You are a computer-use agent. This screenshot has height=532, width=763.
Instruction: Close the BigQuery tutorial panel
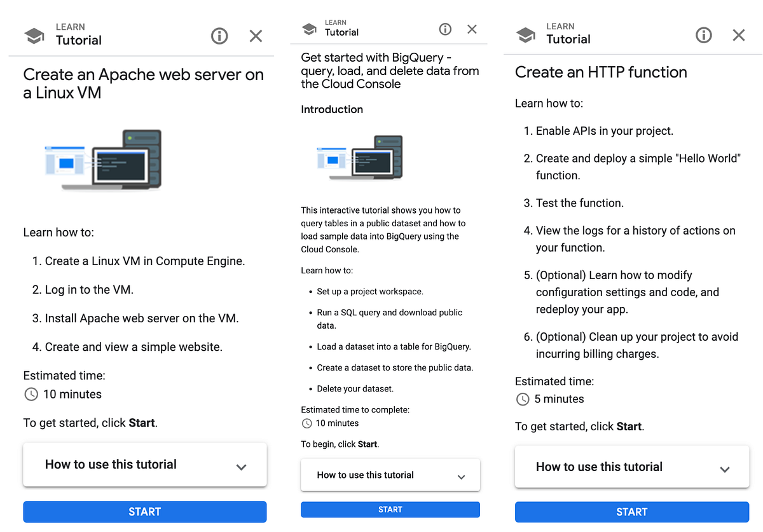[x=472, y=29]
